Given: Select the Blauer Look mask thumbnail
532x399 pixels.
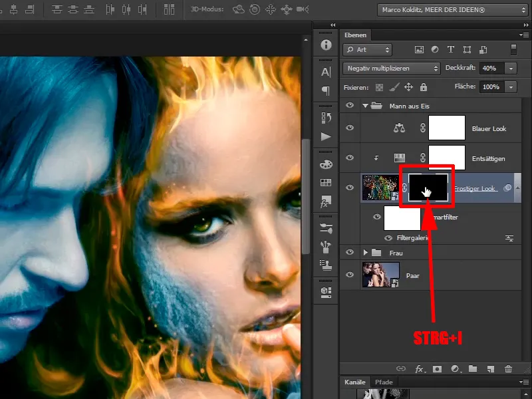Looking at the screenshot, I should [x=446, y=128].
